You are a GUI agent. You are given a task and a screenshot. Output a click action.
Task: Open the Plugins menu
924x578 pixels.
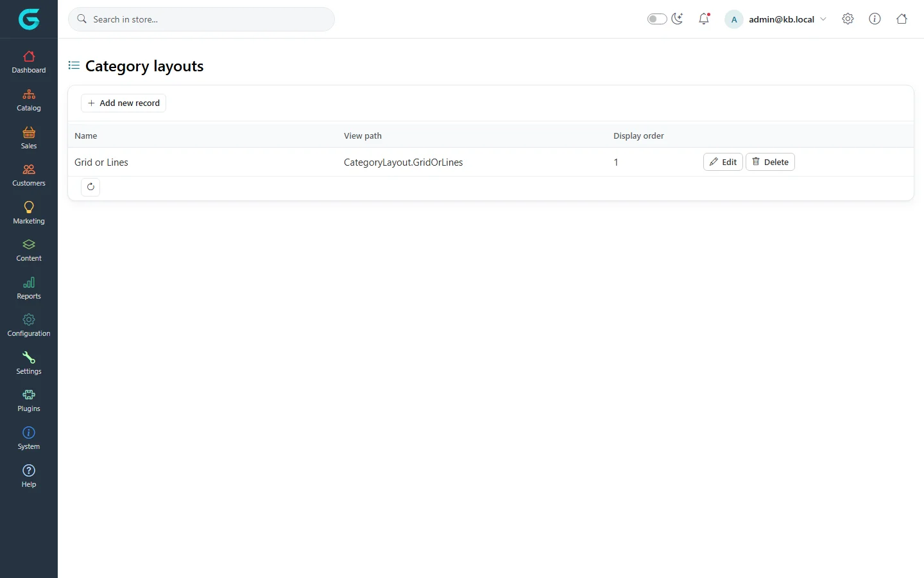click(x=29, y=401)
